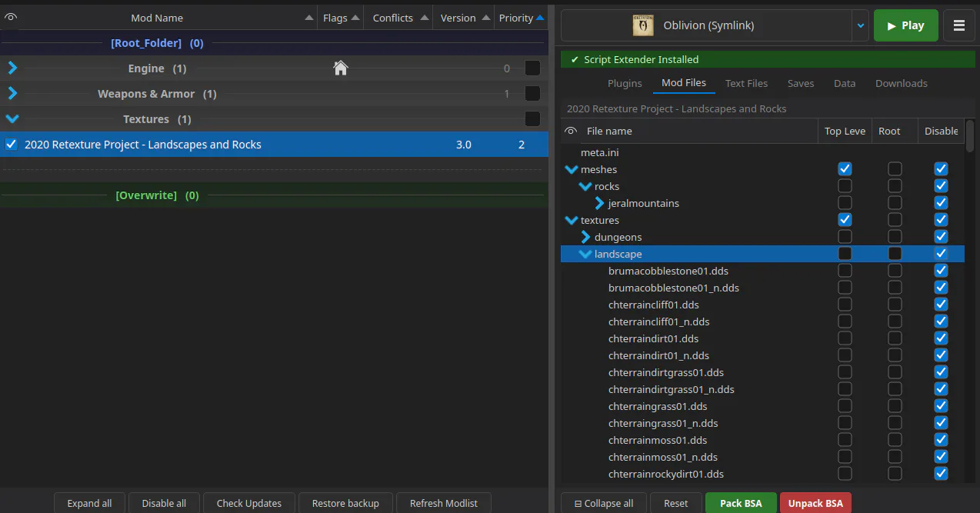Open the Saves tab

point(801,83)
